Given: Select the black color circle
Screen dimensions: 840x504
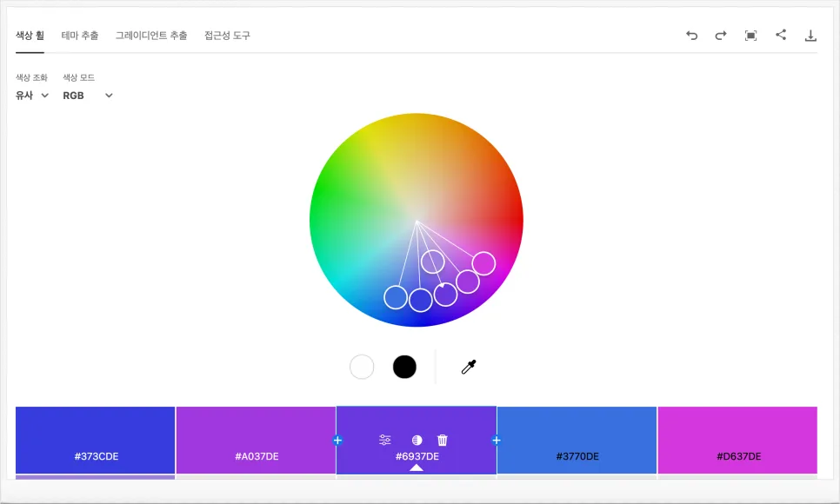Looking at the screenshot, I should (x=404, y=367).
